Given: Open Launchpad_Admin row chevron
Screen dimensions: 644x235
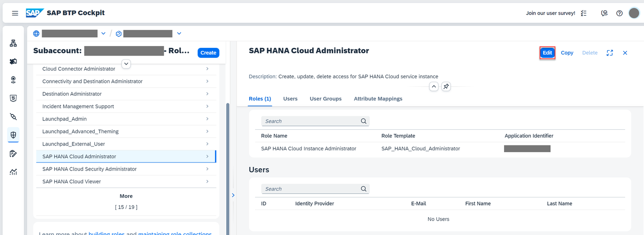Looking at the screenshot, I should click(x=208, y=119).
